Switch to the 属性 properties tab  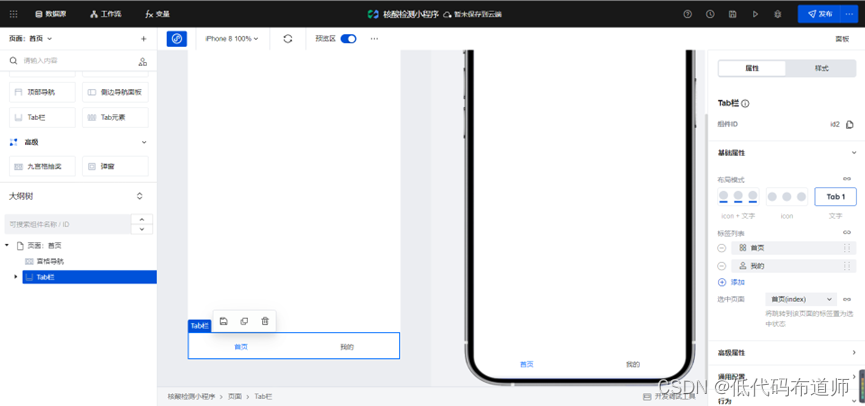click(752, 68)
